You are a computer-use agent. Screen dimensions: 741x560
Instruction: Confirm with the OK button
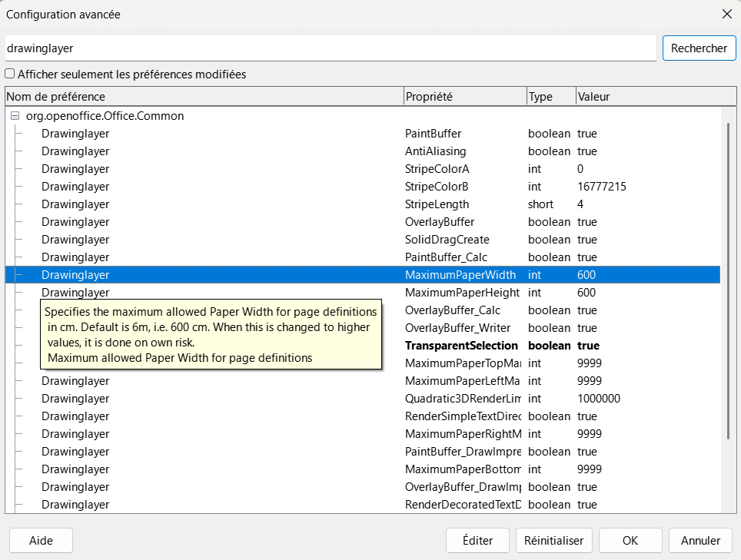[x=630, y=540]
